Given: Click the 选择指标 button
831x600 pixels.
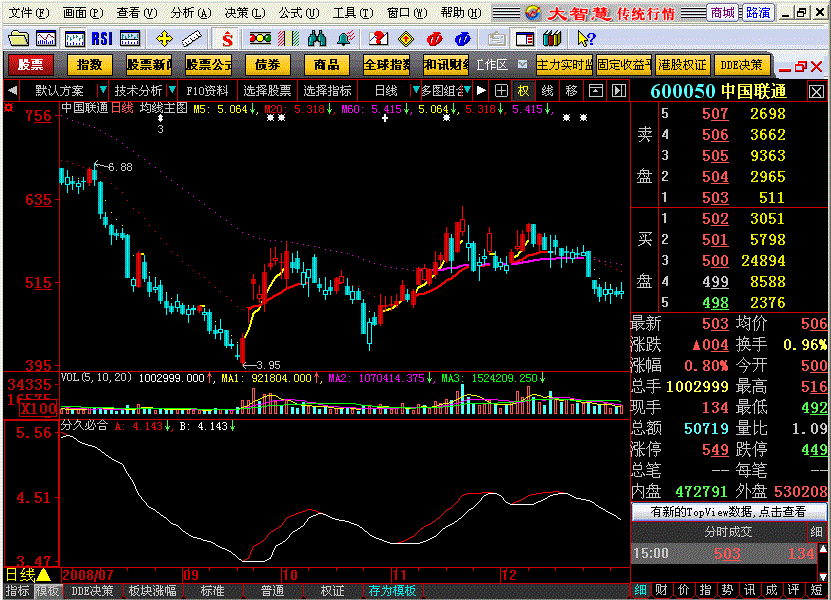Looking at the screenshot, I should [327, 91].
